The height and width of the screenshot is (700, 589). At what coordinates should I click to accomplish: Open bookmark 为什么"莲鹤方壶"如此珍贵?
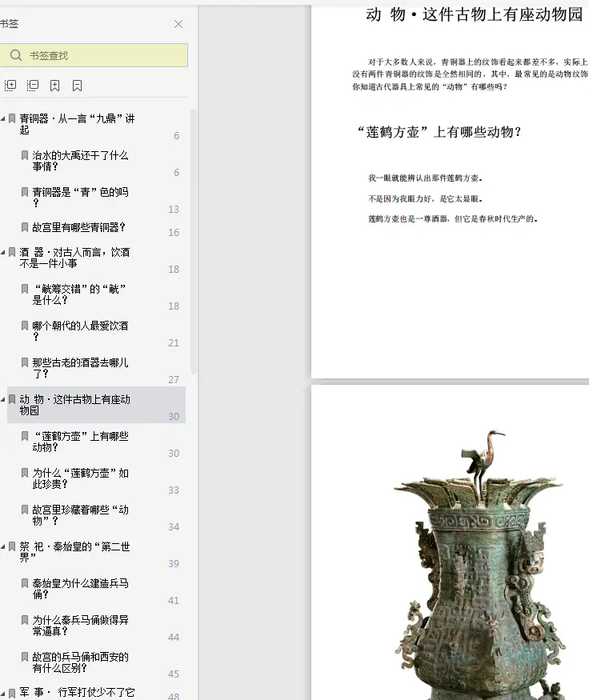pos(80,478)
